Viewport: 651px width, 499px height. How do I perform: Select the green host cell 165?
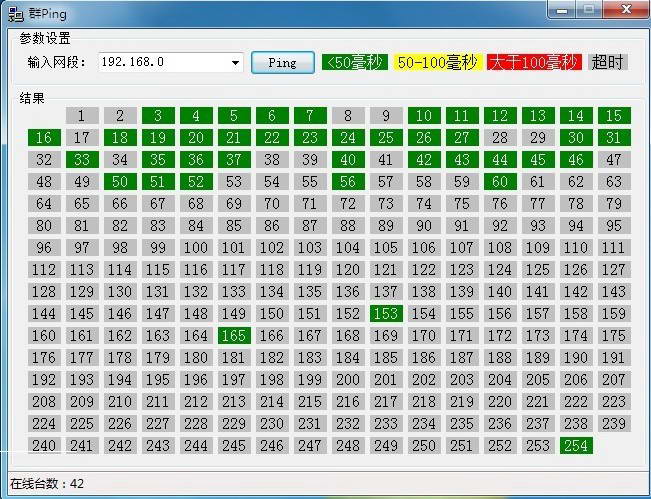tap(234, 336)
